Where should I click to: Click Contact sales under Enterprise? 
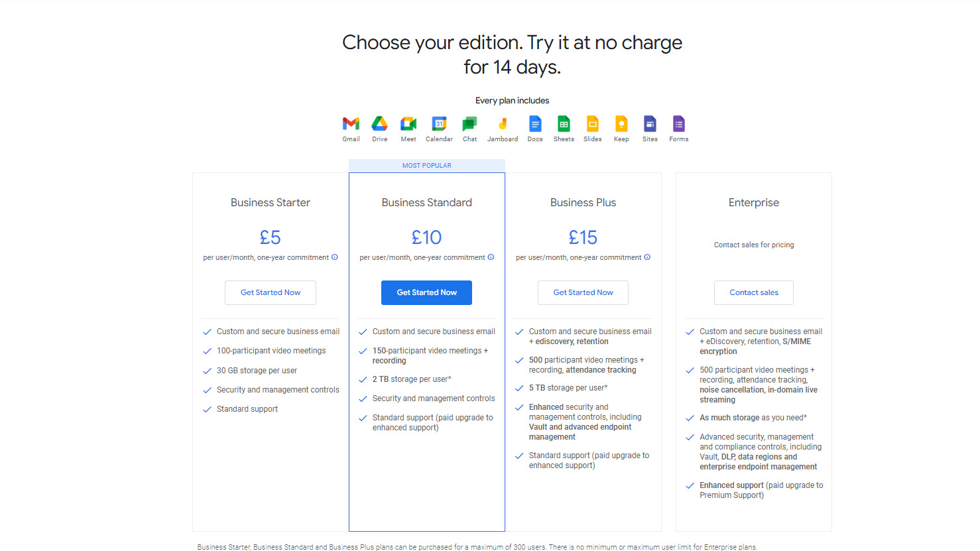click(x=754, y=292)
